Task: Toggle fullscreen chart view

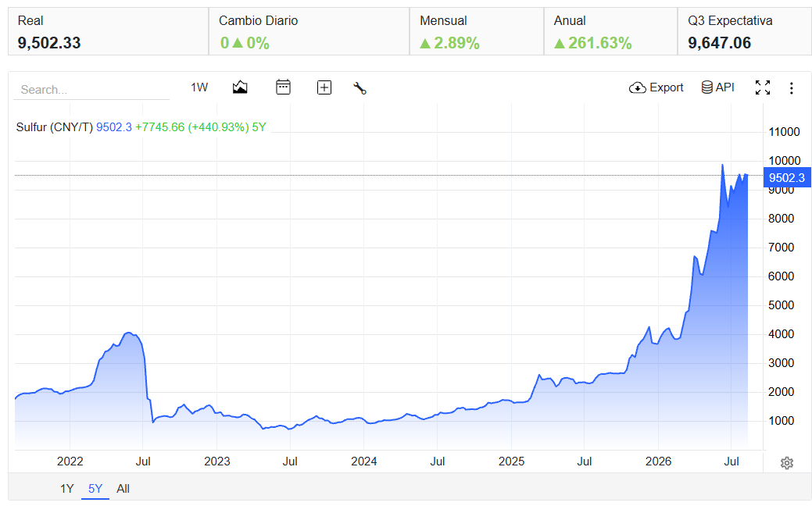Action: coord(762,87)
